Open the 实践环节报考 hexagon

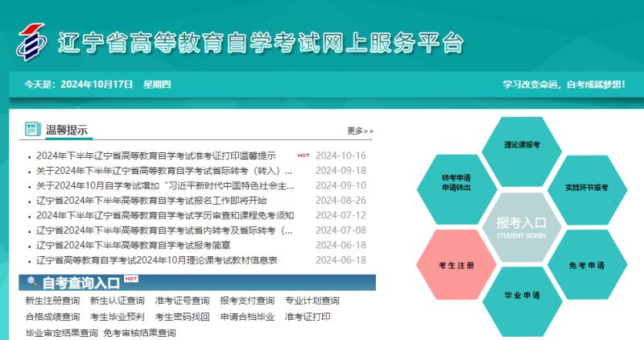(x=587, y=190)
